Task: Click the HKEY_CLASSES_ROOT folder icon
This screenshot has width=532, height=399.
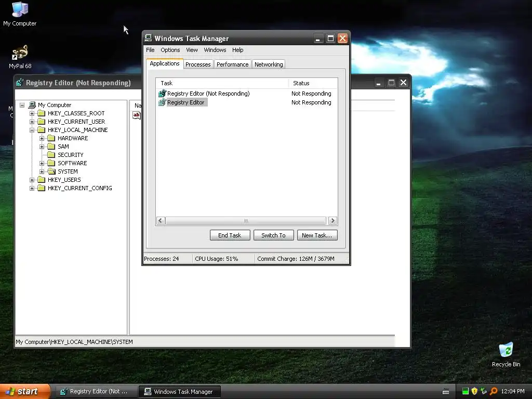Action: tap(42, 113)
